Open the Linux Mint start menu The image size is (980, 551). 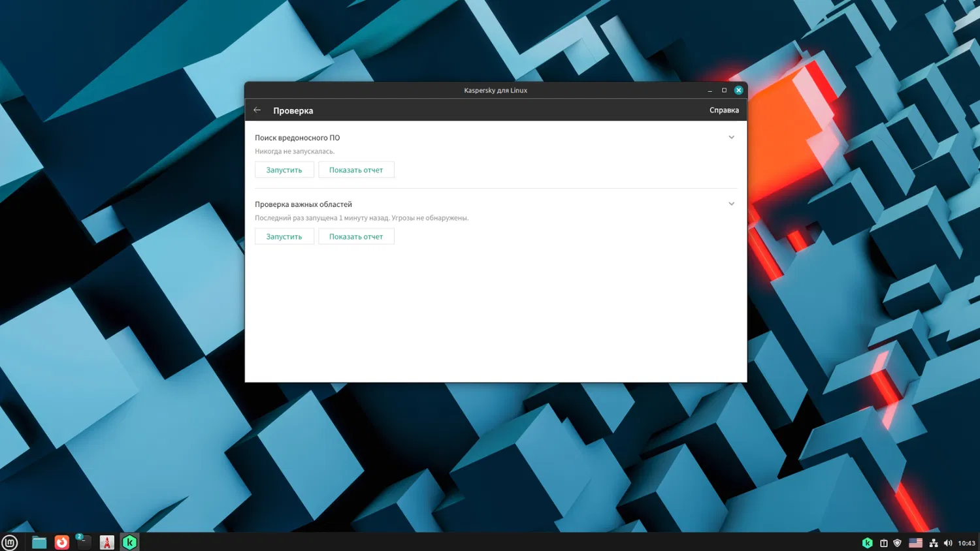[10, 542]
